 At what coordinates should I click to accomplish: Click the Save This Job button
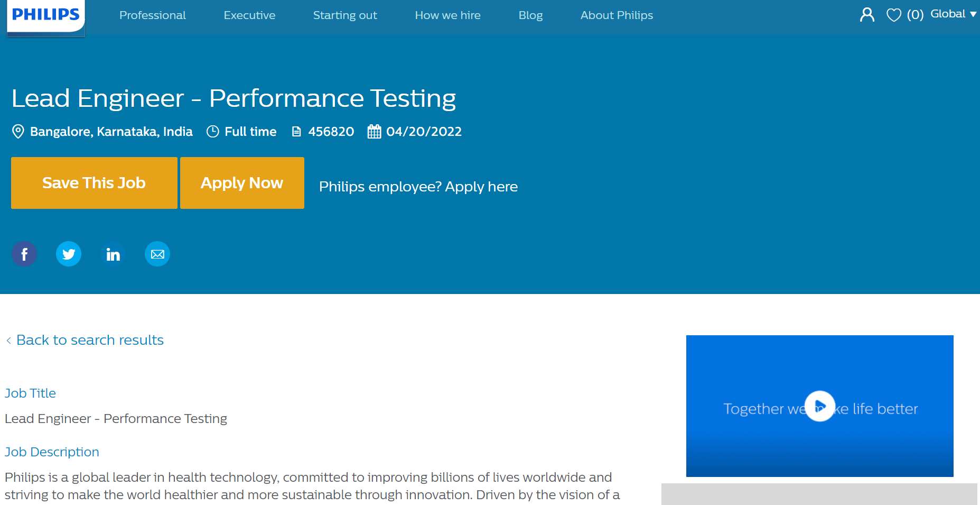tap(94, 183)
